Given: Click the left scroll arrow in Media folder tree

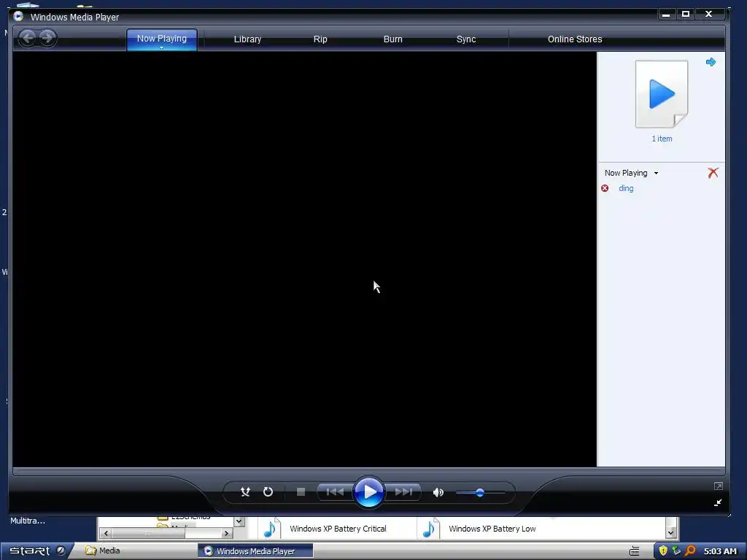Looking at the screenshot, I should (106, 533).
